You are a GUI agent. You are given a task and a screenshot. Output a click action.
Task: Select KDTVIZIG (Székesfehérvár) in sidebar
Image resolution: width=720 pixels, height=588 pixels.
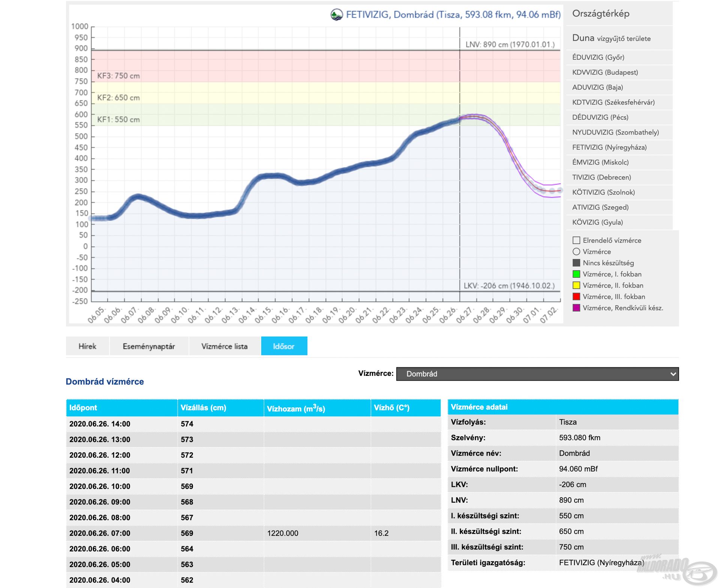coord(613,102)
